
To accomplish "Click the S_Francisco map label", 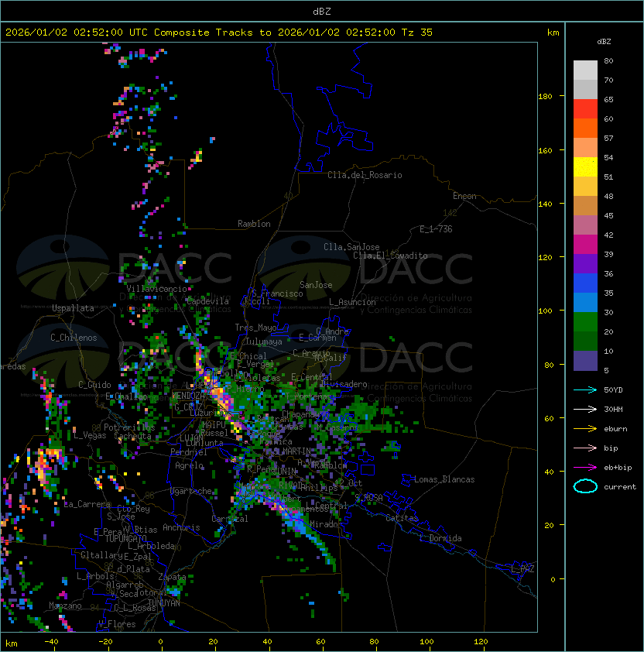I will [x=277, y=293].
